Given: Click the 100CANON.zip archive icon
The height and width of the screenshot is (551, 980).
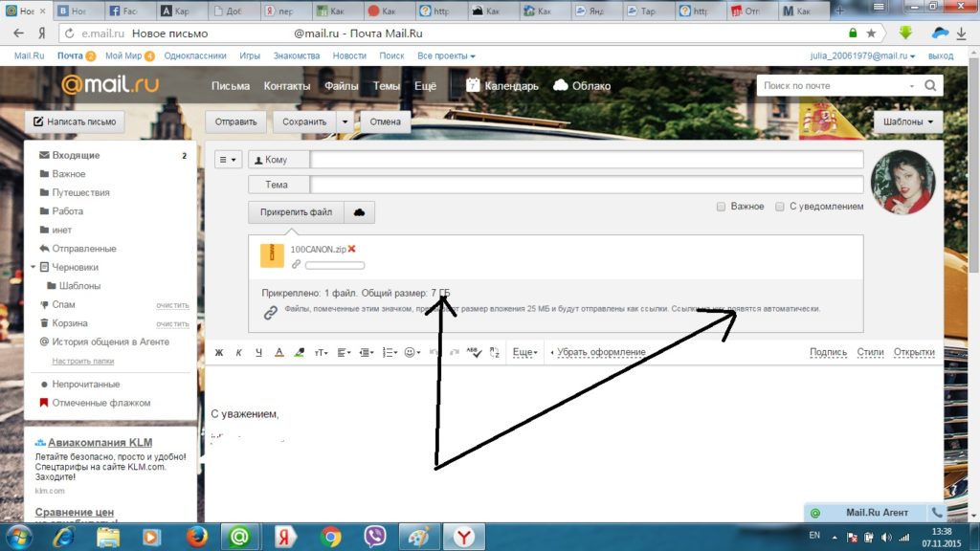Looking at the screenshot, I should tap(272, 255).
